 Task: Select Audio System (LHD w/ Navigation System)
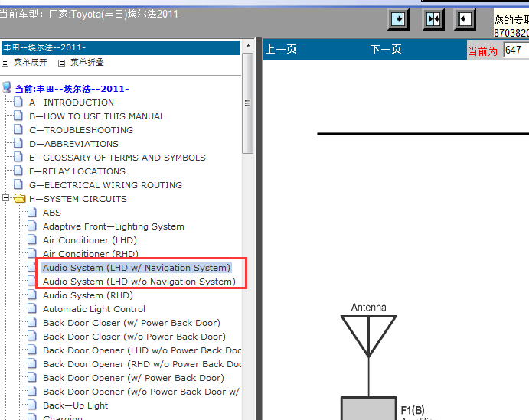(136, 268)
